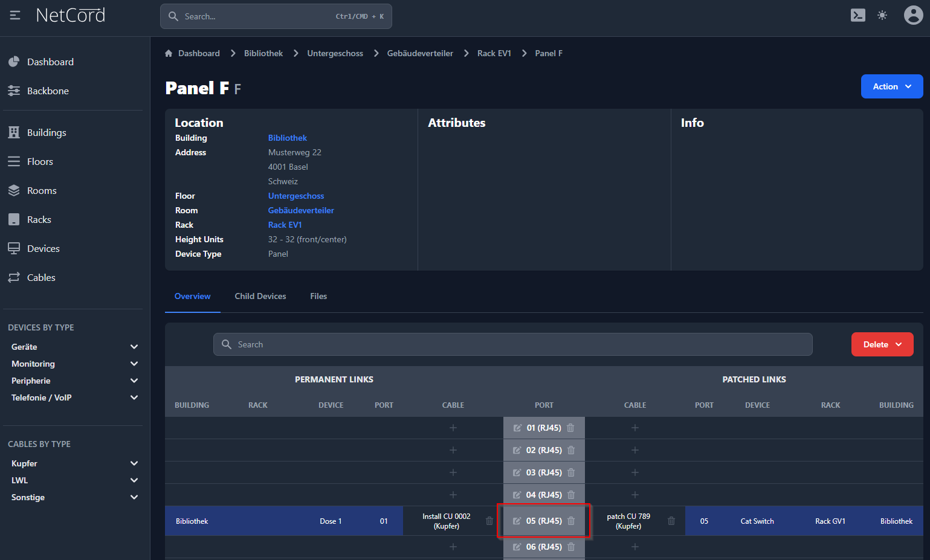Screen dimensions: 930x560
Task: Click the panel ports Search field
Action: pyautogui.click(x=512, y=344)
